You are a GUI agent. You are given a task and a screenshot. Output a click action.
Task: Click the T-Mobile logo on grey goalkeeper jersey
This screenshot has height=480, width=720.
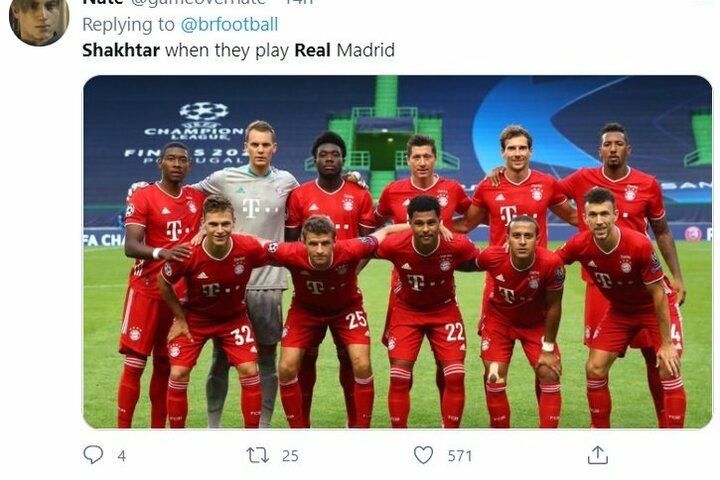pos(251,207)
